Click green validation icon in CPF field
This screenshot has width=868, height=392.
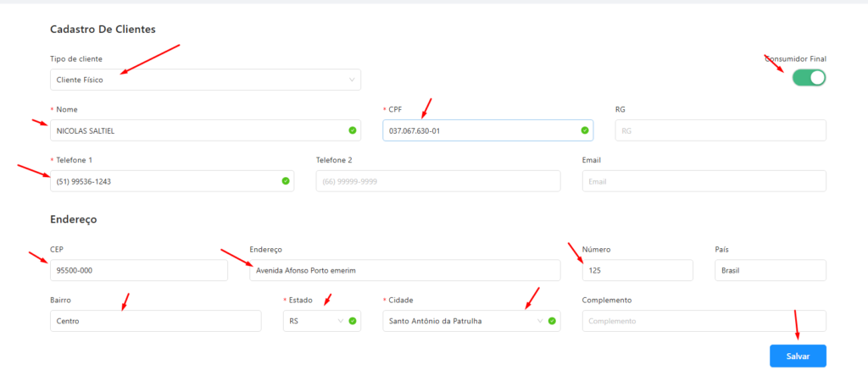tap(584, 130)
